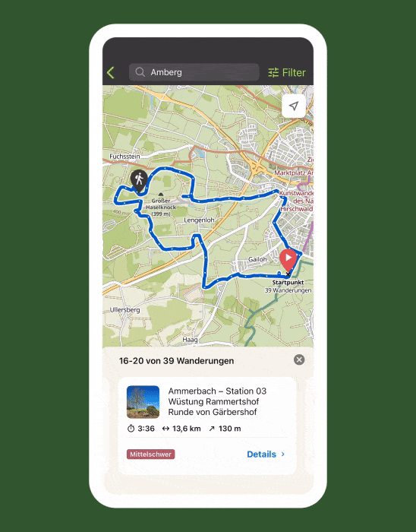Tap the red Startpunkt play marker
Screen dimensions: 416x532
pyautogui.click(x=288, y=260)
